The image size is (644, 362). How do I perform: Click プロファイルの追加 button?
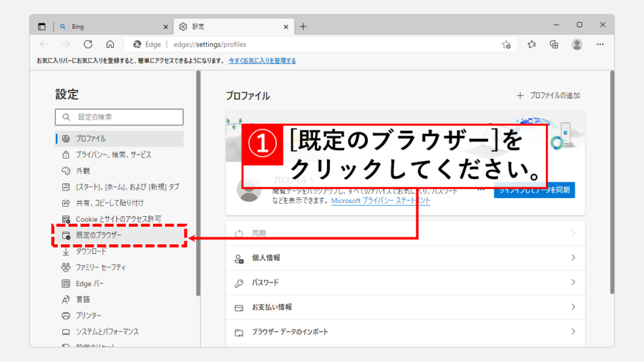point(548,96)
